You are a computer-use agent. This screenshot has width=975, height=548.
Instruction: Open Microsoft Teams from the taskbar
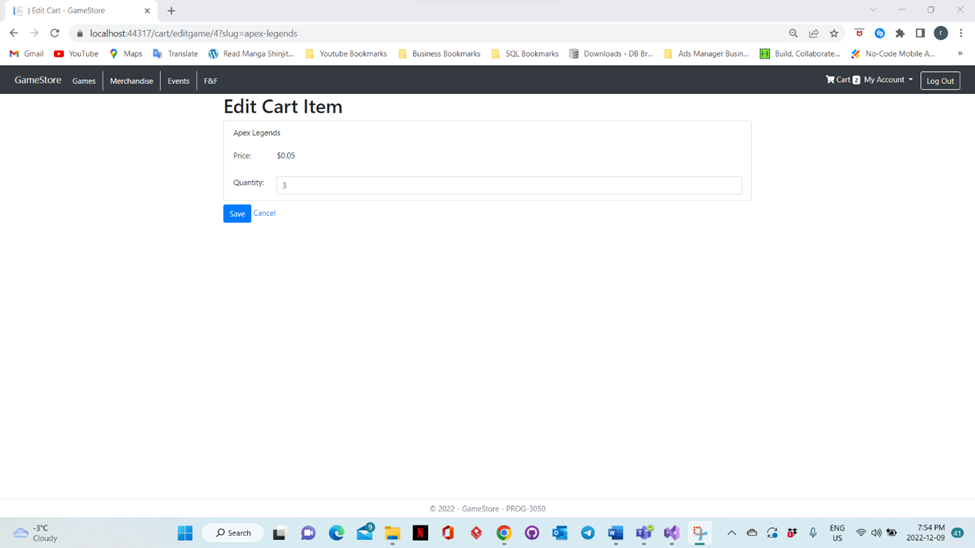644,533
